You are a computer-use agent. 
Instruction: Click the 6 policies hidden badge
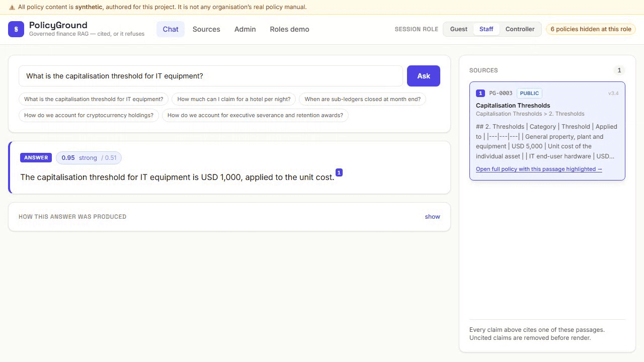[591, 29]
